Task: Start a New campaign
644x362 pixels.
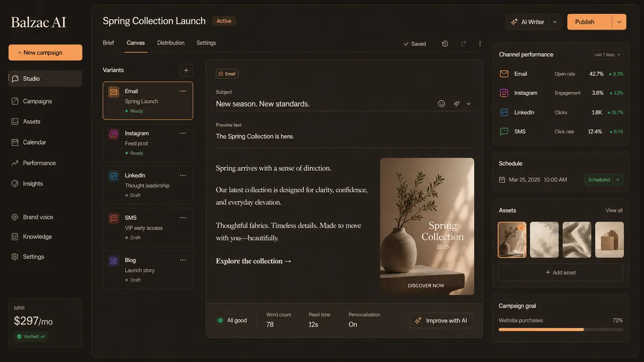Action: click(x=45, y=53)
